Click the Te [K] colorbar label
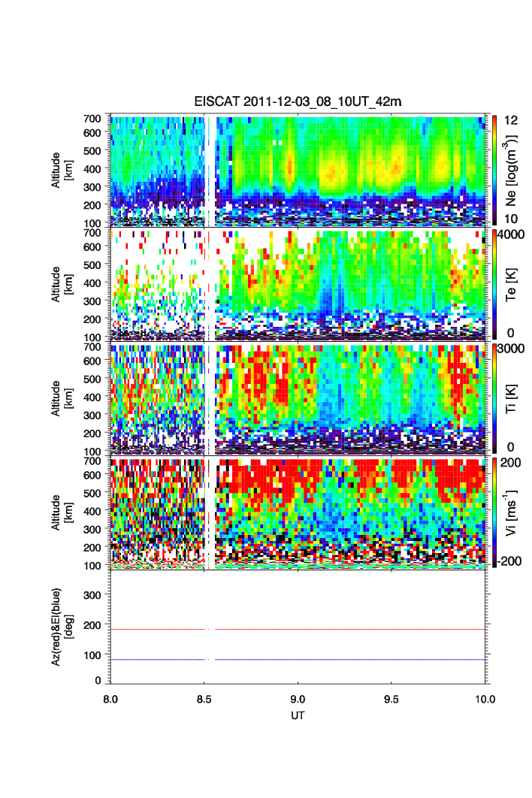Viewport: 532px width, 798px height. tap(515, 286)
